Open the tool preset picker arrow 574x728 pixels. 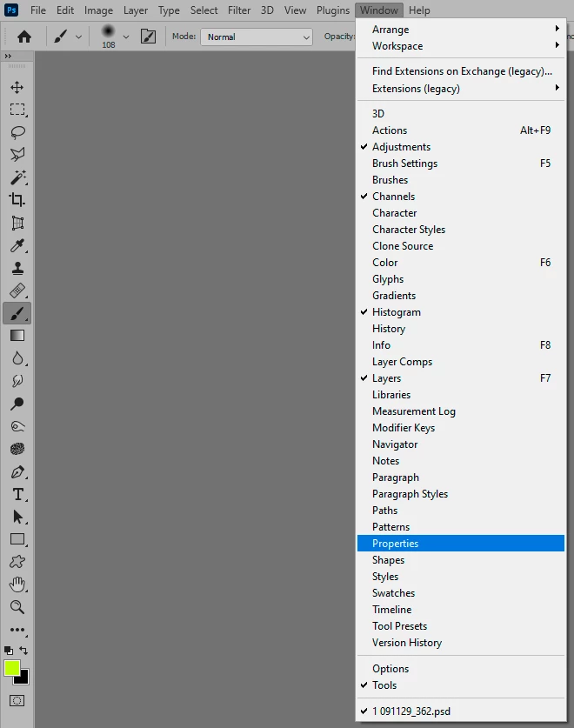pyautogui.click(x=78, y=37)
